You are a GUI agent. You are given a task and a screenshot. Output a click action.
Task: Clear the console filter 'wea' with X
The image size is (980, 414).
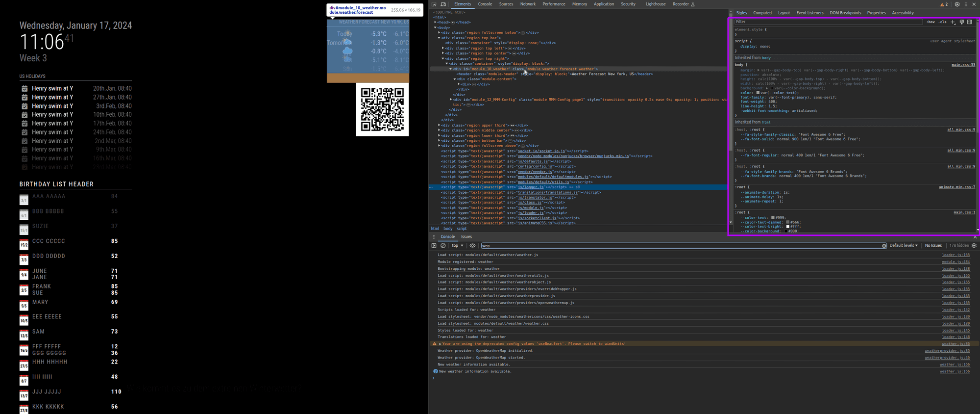(884, 246)
